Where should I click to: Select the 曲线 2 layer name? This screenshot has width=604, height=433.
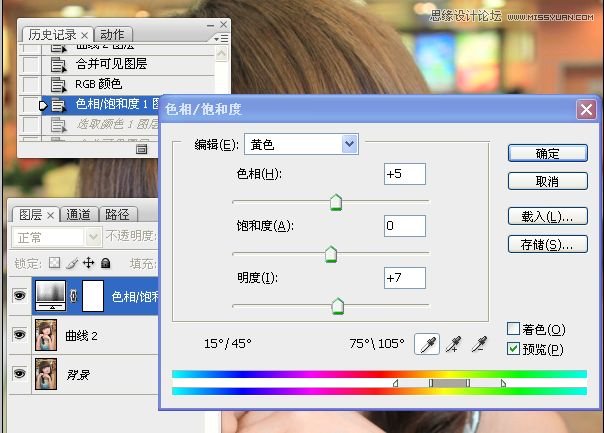(x=81, y=336)
